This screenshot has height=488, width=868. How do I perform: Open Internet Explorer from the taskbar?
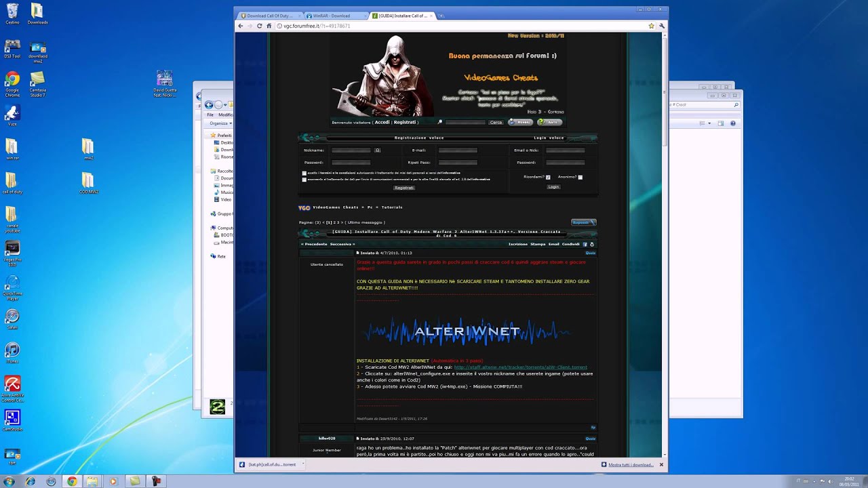pyautogui.click(x=31, y=481)
